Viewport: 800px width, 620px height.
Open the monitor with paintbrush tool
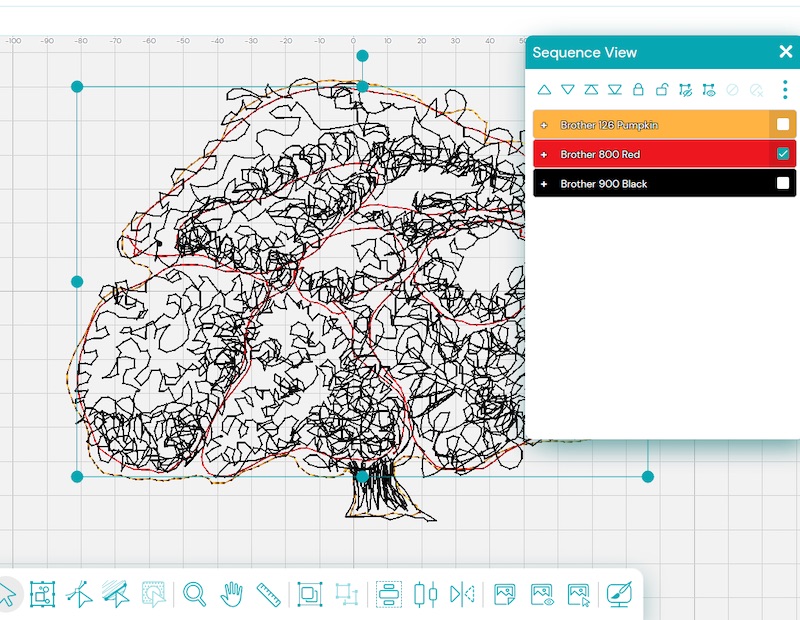(x=619, y=594)
